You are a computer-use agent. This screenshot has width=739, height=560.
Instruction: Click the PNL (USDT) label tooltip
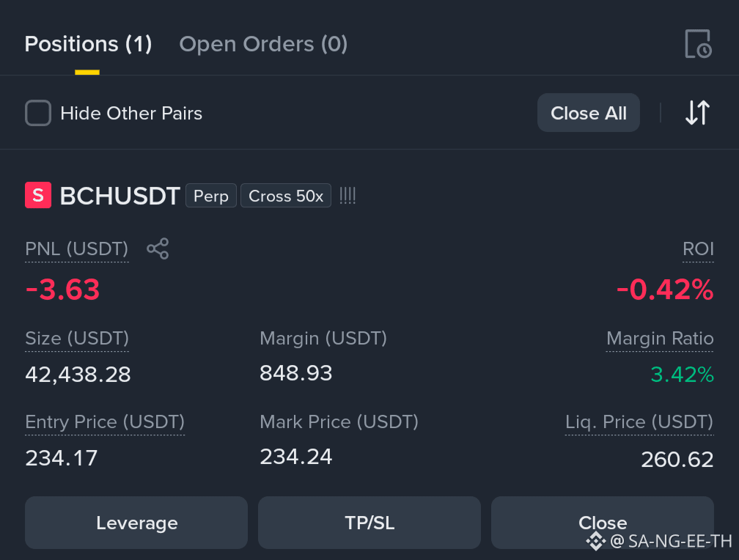pos(77,249)
